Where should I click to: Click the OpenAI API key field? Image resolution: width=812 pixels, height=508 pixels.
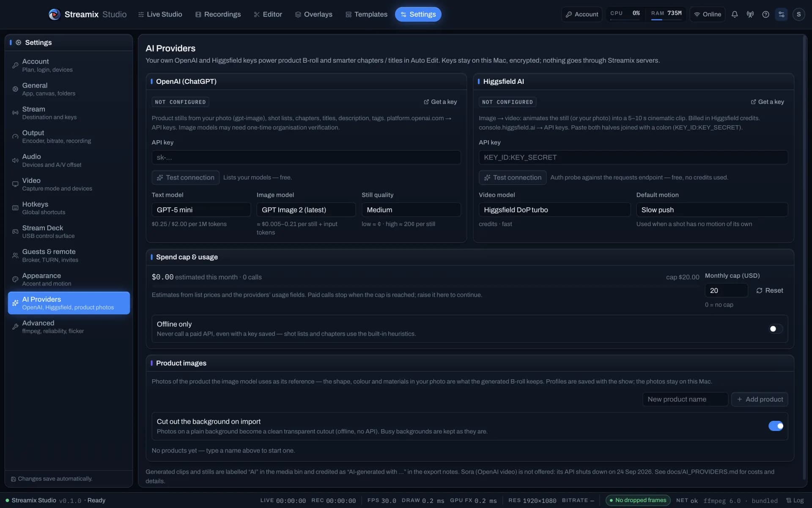click(306, 157)
